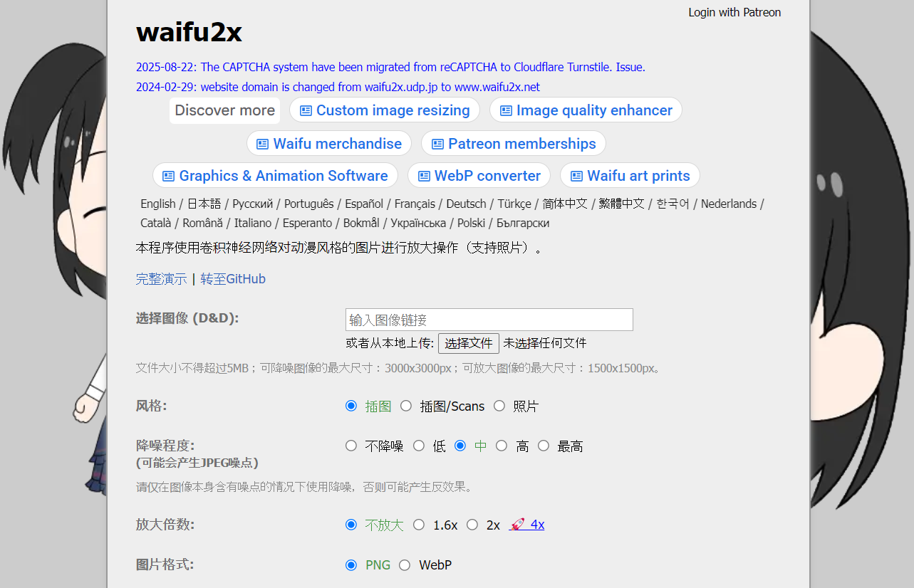Select the 插图 style radio button
Viewport: 914px width, 588px height.
pos(350,406)
